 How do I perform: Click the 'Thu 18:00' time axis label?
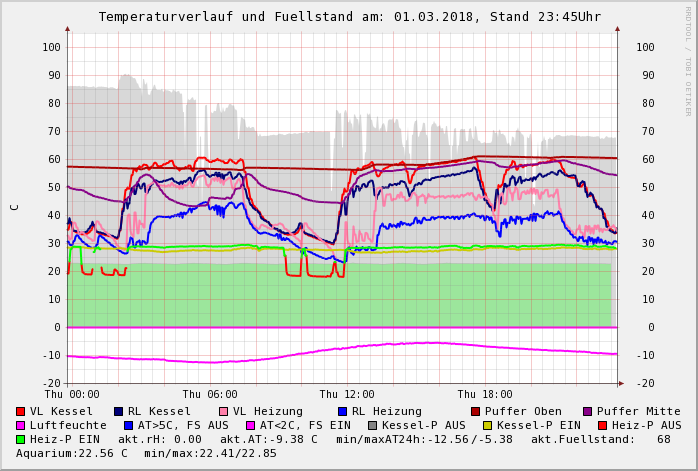pos(485,394)
